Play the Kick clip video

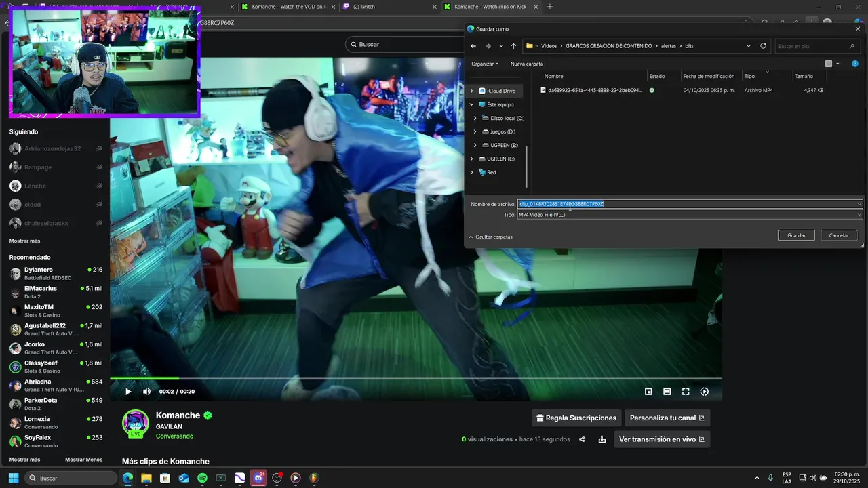click(x=128, y=392)
